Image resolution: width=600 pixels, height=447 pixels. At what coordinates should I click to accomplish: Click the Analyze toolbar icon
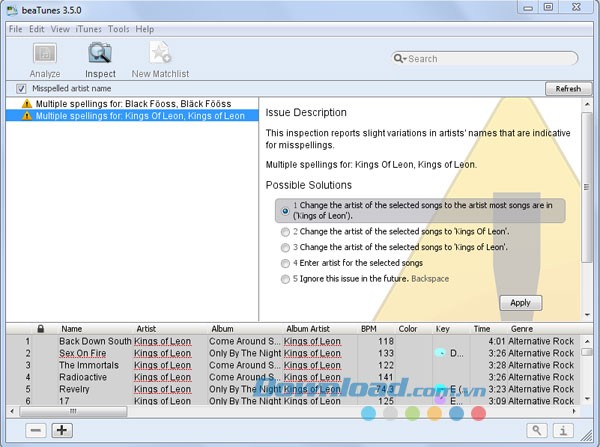click(45, 55)
